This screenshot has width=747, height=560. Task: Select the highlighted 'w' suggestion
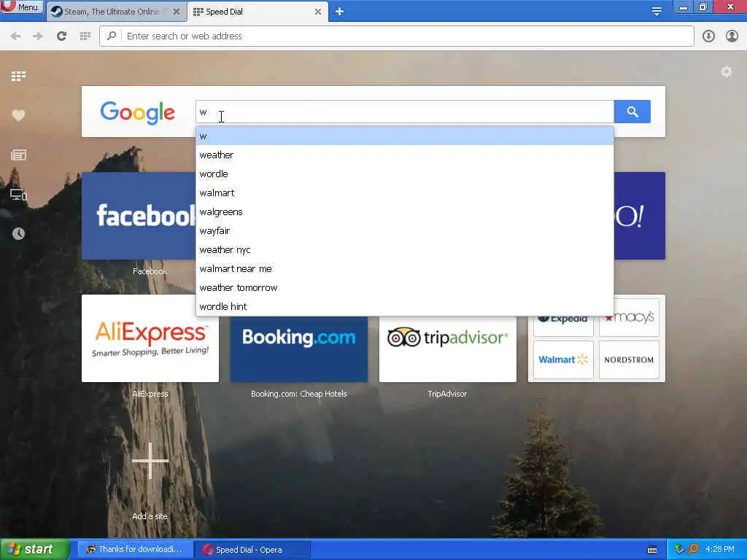pos(404,136)
